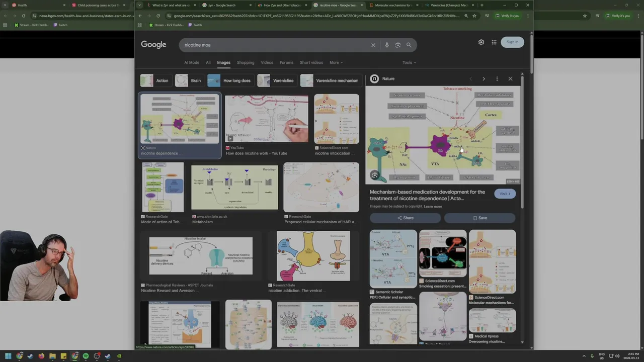The height and width of the screenshot is (362, 644).
Task: Click the Visit button in preview
Action: [x=505, y=194]
